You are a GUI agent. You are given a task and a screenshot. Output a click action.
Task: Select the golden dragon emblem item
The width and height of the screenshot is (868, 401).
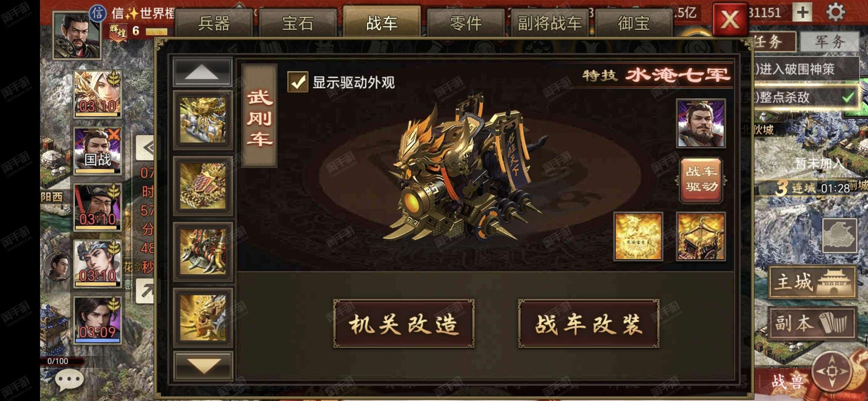pos(638,236)
